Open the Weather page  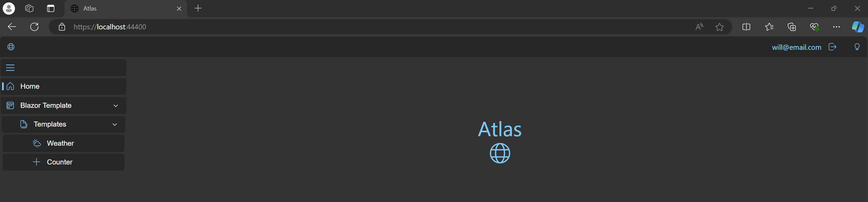[60, 143]
